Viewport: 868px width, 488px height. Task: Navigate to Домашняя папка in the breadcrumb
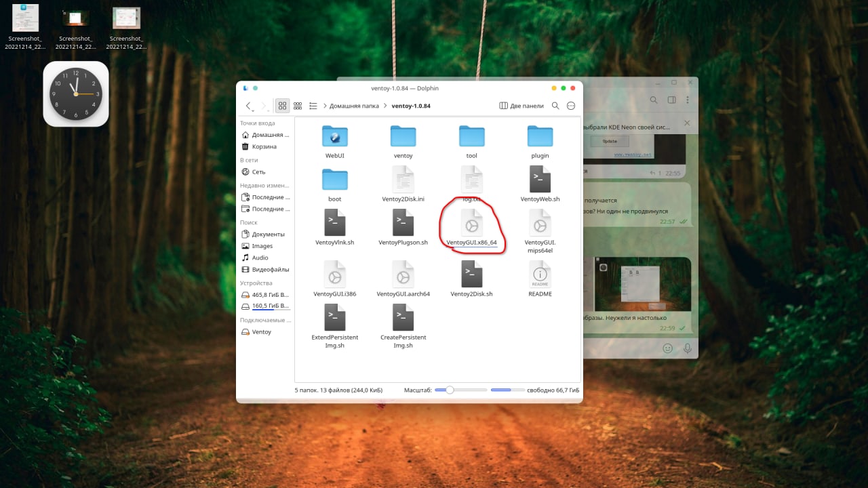point(354,106)
